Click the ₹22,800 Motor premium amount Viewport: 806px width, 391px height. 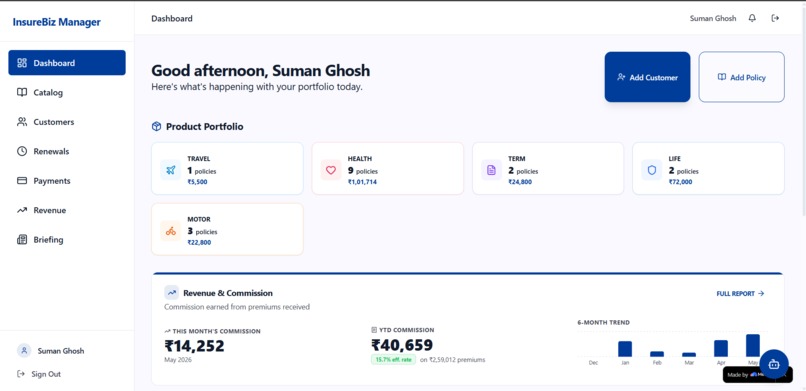[x=199, y=243]
